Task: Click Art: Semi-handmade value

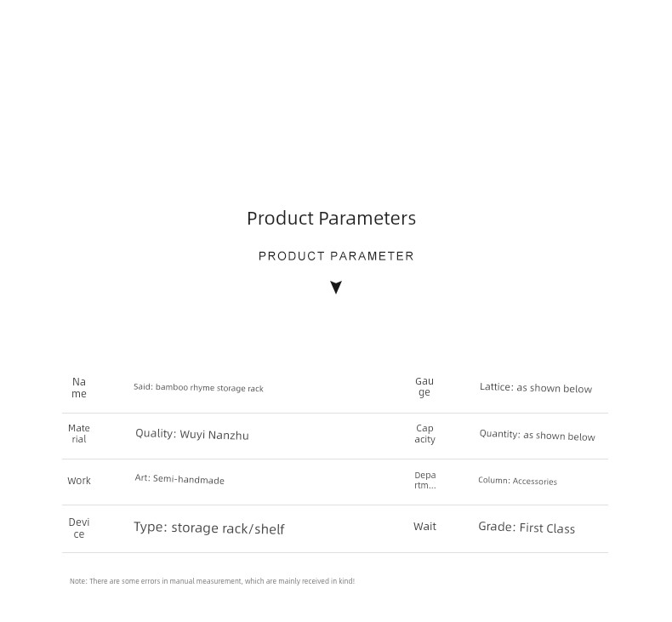Action: [x=179, y=479]
